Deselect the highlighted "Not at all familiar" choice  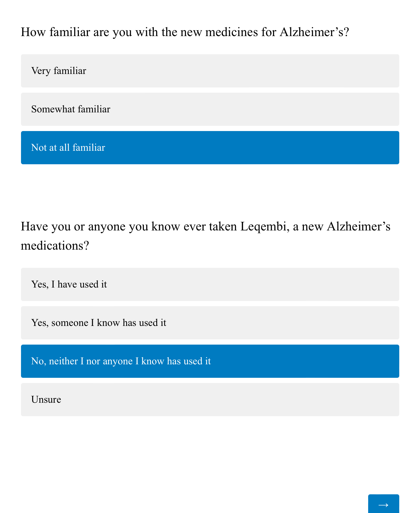pos(210,148)
